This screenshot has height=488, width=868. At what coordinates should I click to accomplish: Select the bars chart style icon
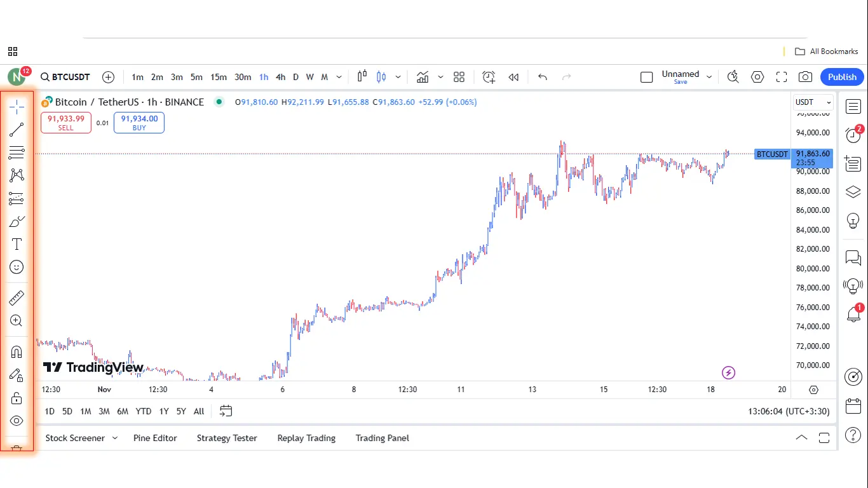[x=362, y=77]
